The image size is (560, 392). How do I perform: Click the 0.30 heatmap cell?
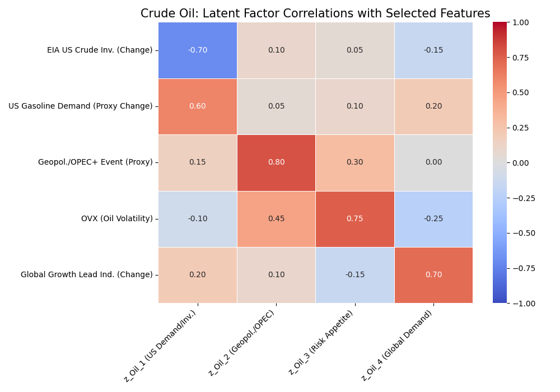pos(354,162)
